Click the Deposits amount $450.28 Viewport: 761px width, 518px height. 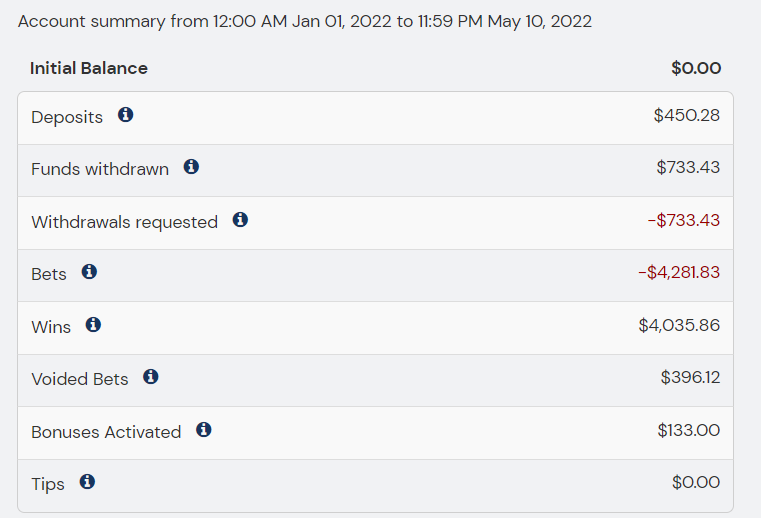686,115
